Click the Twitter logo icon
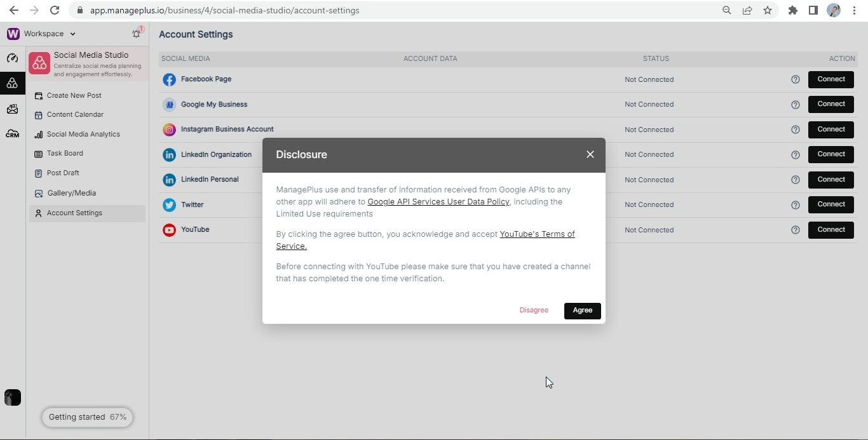This screenshot has height=440, width=868. pos(169,205)
